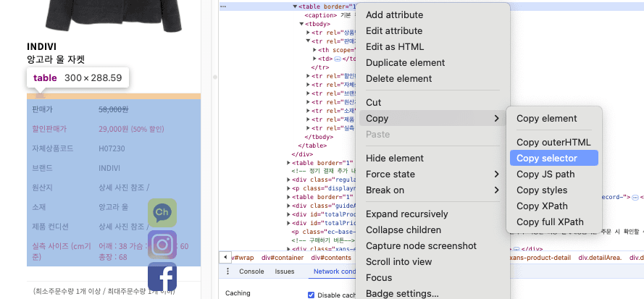644x299 pixels.
Task: Toggle the Disable cache checkbox
Action: pos(311,294)
